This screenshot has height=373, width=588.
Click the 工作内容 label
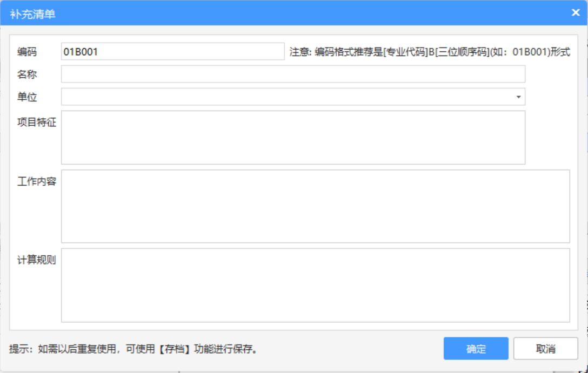coord(37,181)
